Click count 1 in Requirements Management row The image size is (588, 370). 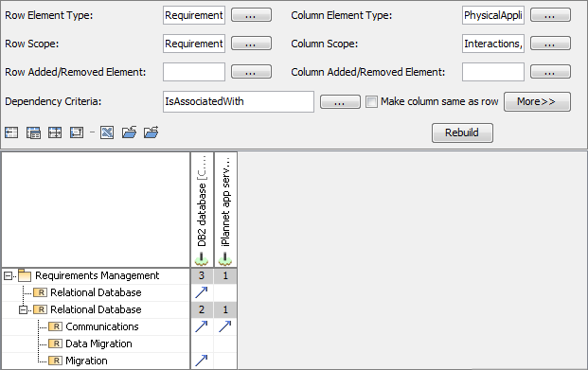(x=225, y=275)
